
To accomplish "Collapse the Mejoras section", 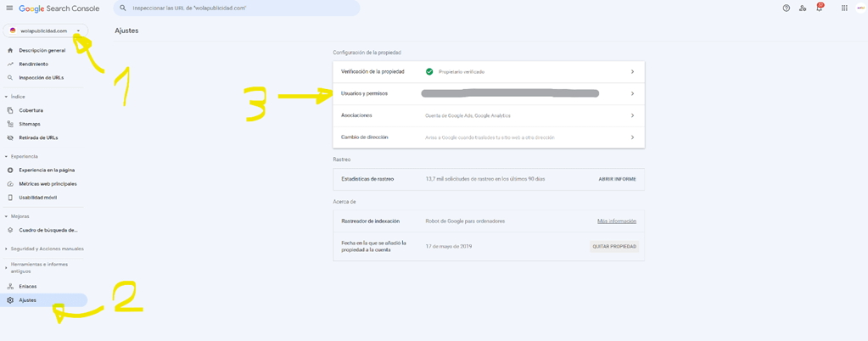I will tap(6, 216).
